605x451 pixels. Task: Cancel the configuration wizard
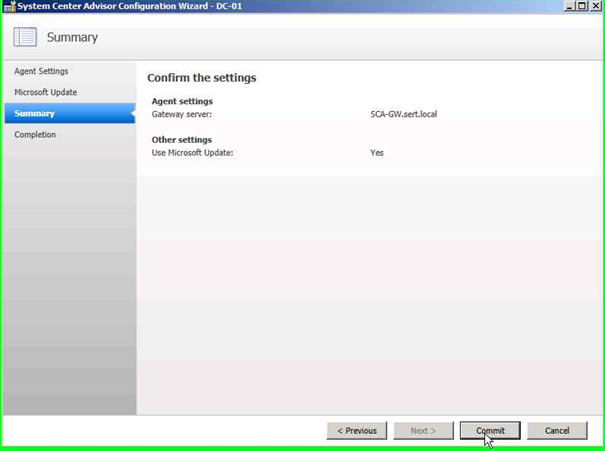click(x=557, y=431)
